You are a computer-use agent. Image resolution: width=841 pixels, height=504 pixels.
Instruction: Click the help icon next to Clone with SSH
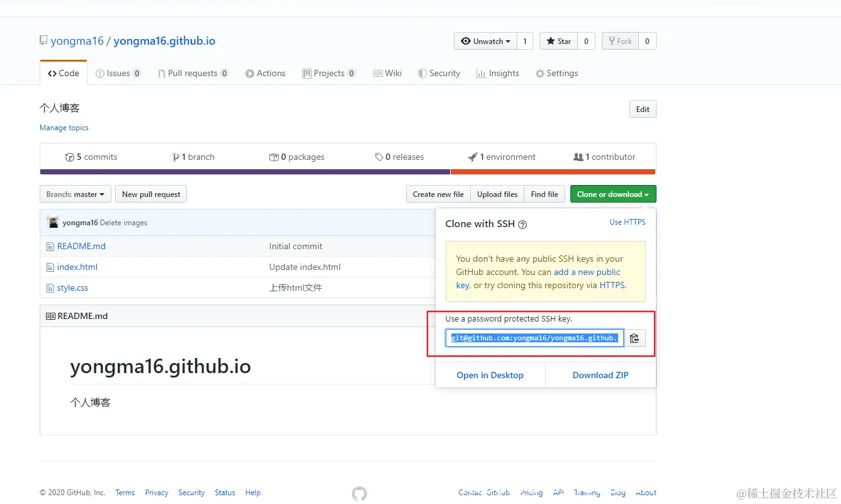pos(522,225)
